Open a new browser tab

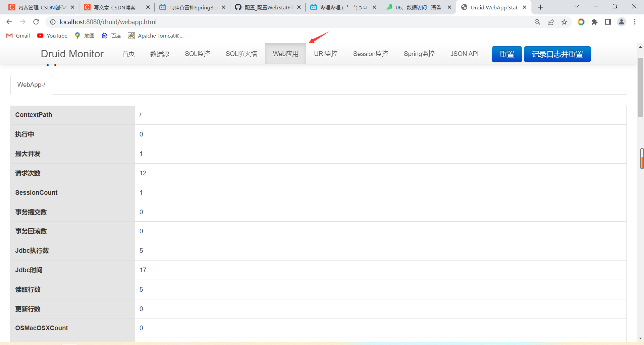pyautogui.click(x=540, y=7)
